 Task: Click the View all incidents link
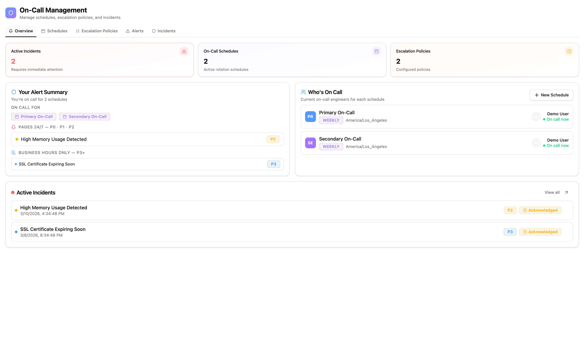[556, 192]
